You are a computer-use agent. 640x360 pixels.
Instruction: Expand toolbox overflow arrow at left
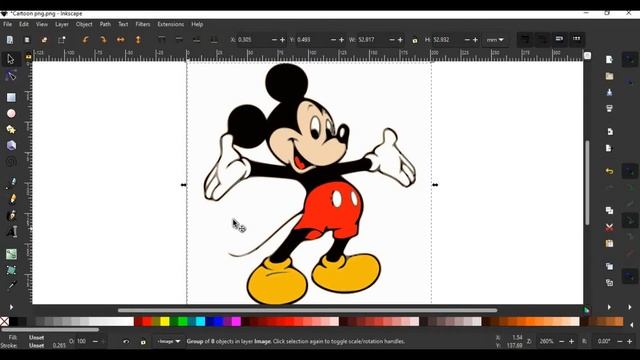click(x=11, y=307)
